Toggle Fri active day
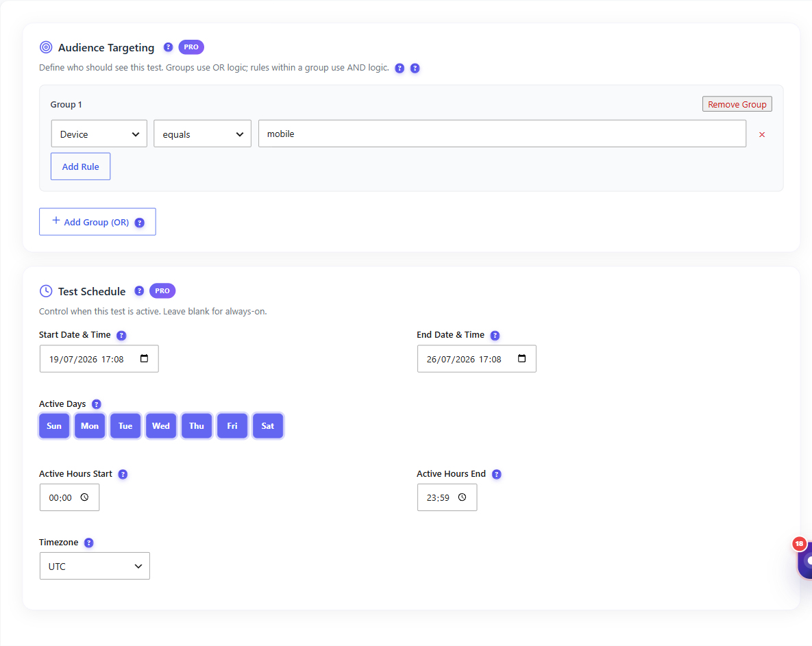The image size is (812, 646). point(232,426)
